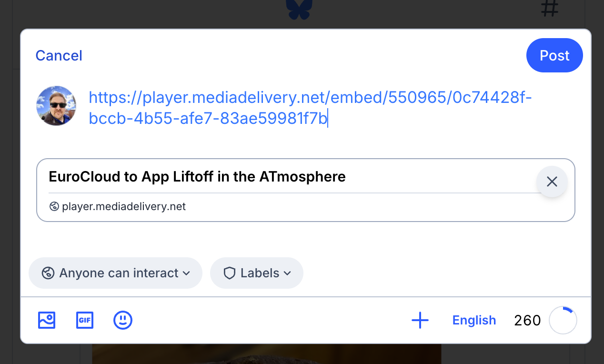Click the EuroCloud to App Liftoff title
The height and width of the screenshot is (364, 604).
tap(197, 177)
